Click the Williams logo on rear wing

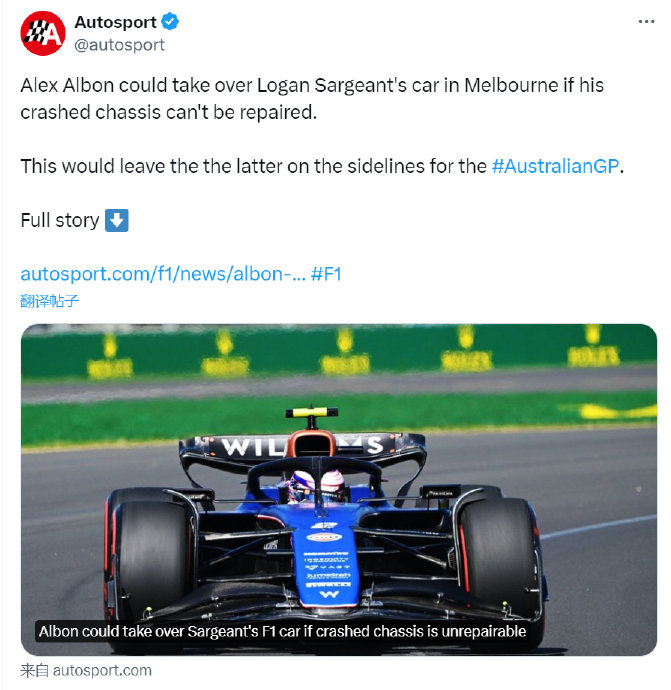coord(302,446)
